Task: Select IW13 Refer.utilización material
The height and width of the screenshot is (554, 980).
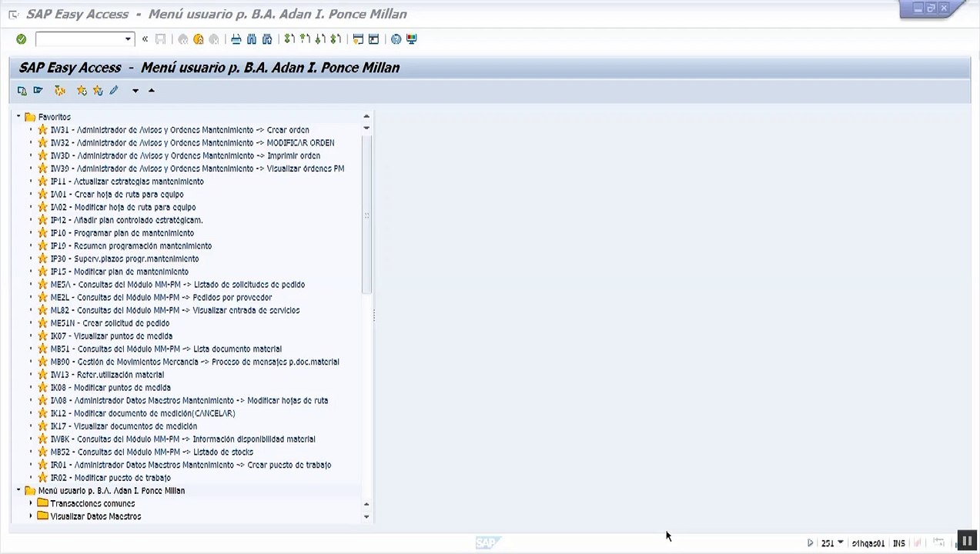Action: click(107, 375)
